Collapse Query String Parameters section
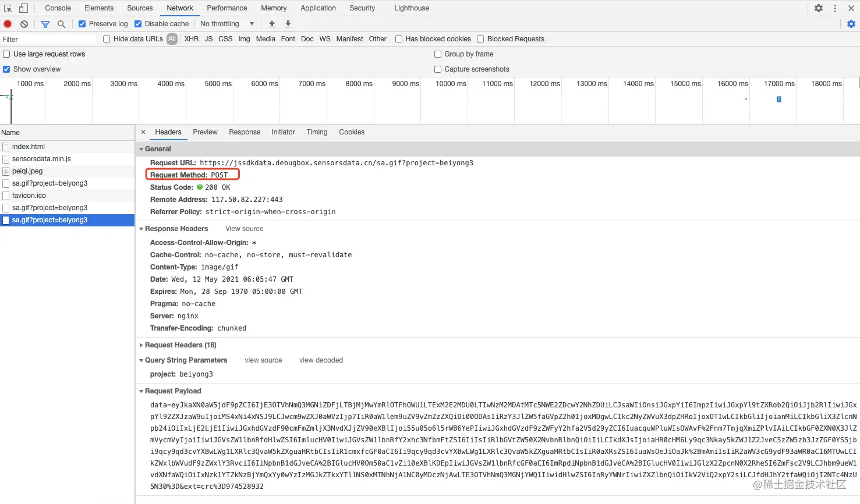This screenshot has height=504, width=860. (x=141, y=360)
